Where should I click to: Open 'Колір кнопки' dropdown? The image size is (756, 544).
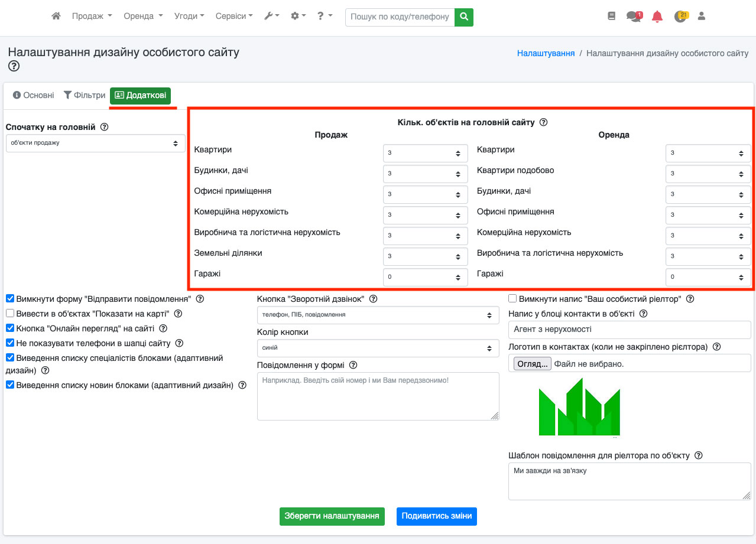click(x=378, y=348)
